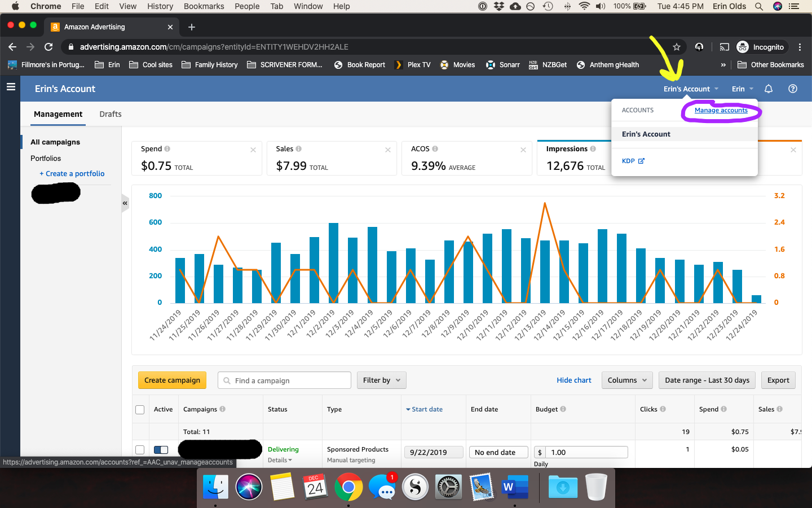
Task: Sort by Start date column
Action: (x=424, y=409)
